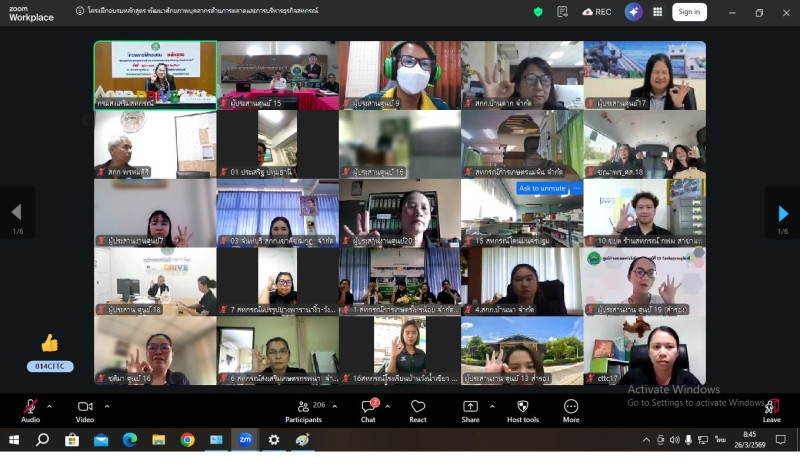Expand the video options arrow
This screenshot has width=800, height=468.
[x=105, y=405]
